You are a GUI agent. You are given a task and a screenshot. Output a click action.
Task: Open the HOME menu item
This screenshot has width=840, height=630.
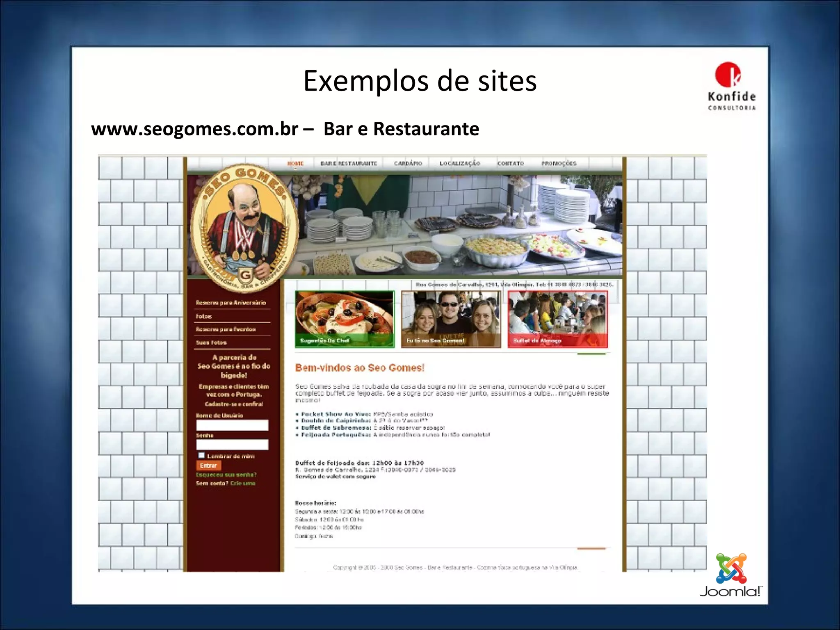[x=295, y=164]
